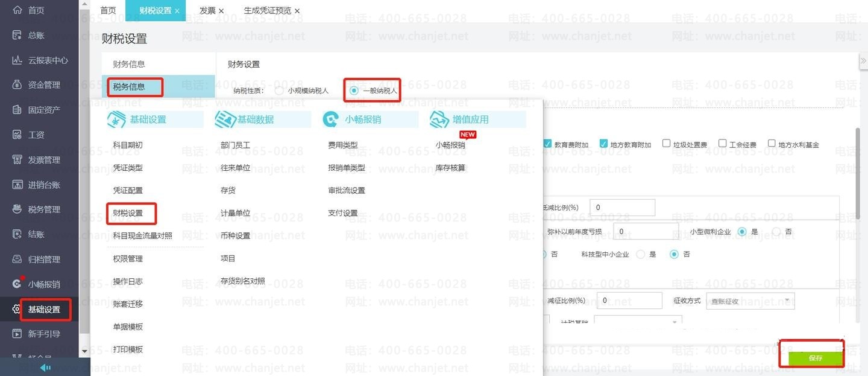The image size is (868, 376).
Task: Open 科目期初 from popup menu
Action: point(128,145)
